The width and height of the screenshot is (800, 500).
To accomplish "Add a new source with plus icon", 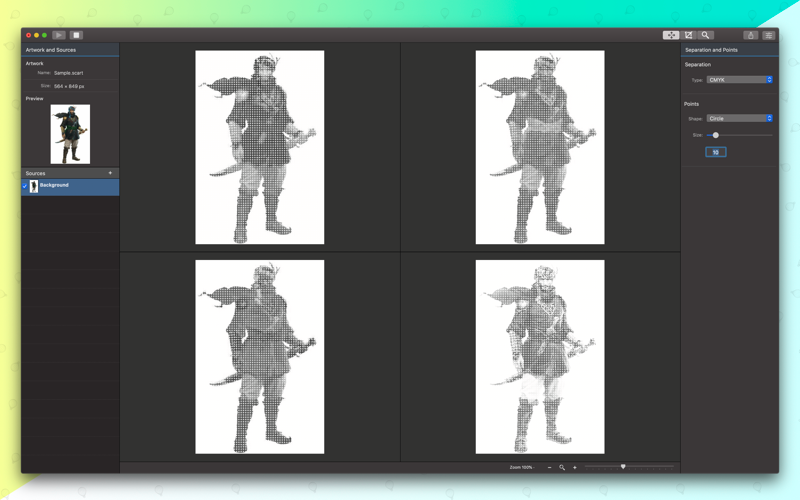I will pos(110,173).
